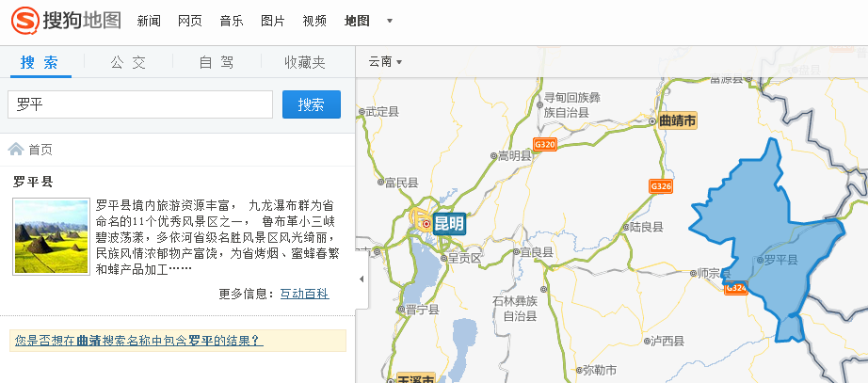Click the 罗平县 description paragraph
Screen dimensions: 868x383
coord(217,237)
